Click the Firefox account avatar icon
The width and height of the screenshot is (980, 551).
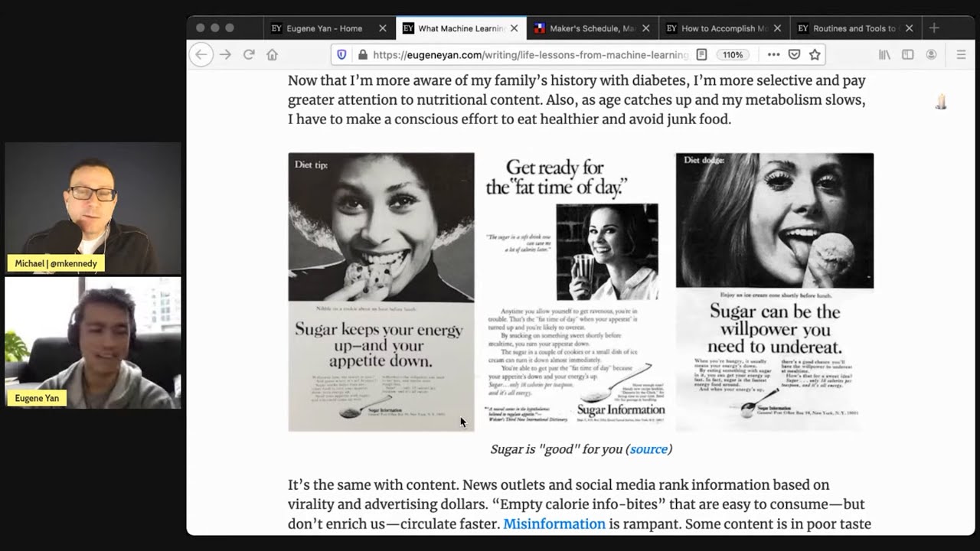pos(931,54)
